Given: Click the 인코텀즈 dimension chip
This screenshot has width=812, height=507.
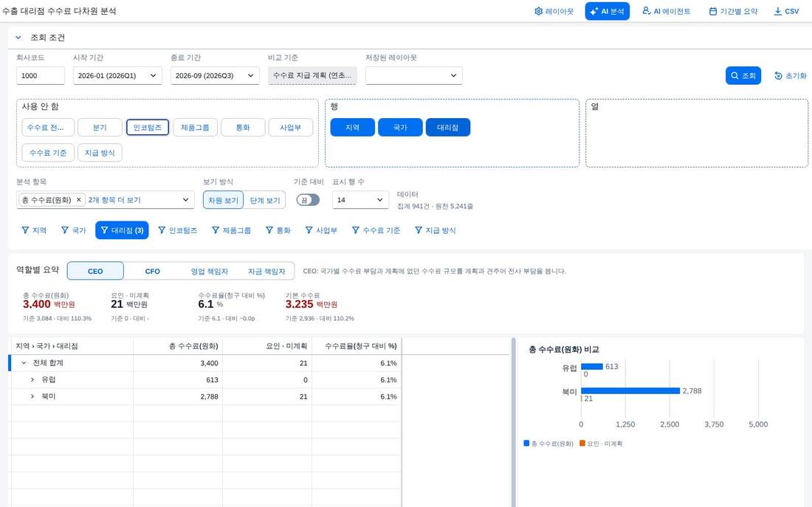Looking at the screenshot, I should (148, 128).
